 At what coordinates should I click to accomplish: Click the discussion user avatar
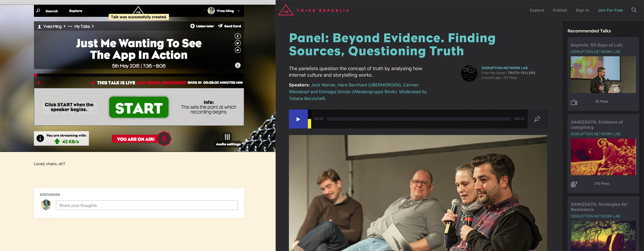coord(46,205)
